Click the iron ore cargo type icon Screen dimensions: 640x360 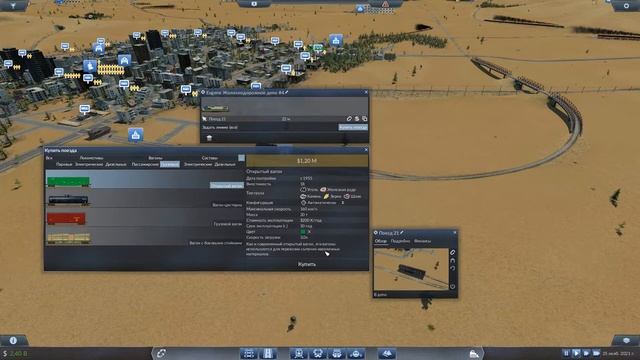(x=323, y=190)
